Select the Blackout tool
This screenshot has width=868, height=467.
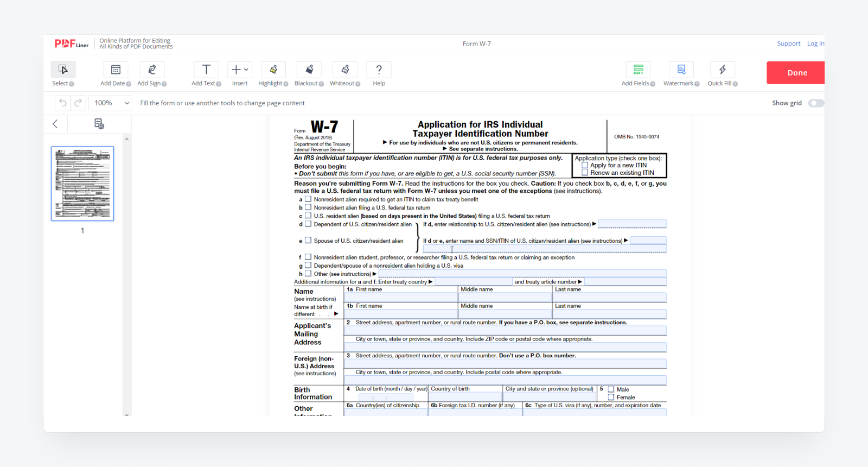click(x=309, y=70)
